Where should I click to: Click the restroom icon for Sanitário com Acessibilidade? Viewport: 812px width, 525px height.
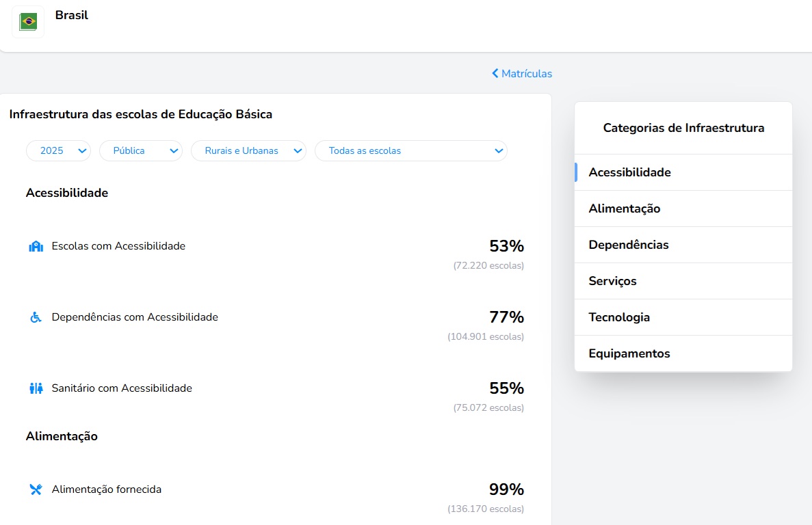tap(36, 388)
